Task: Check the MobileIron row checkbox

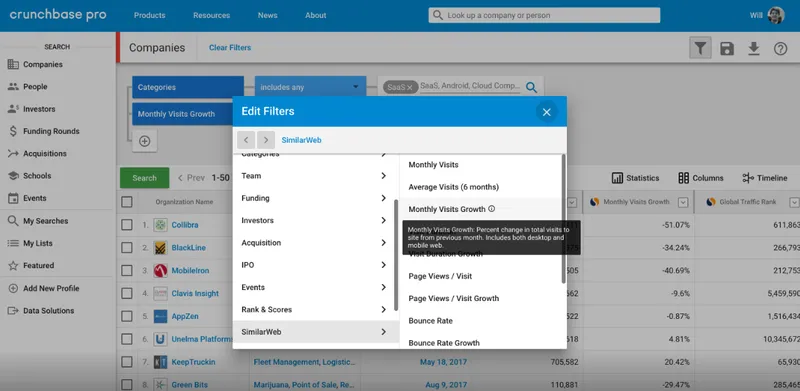Action: tap(127, 271)
